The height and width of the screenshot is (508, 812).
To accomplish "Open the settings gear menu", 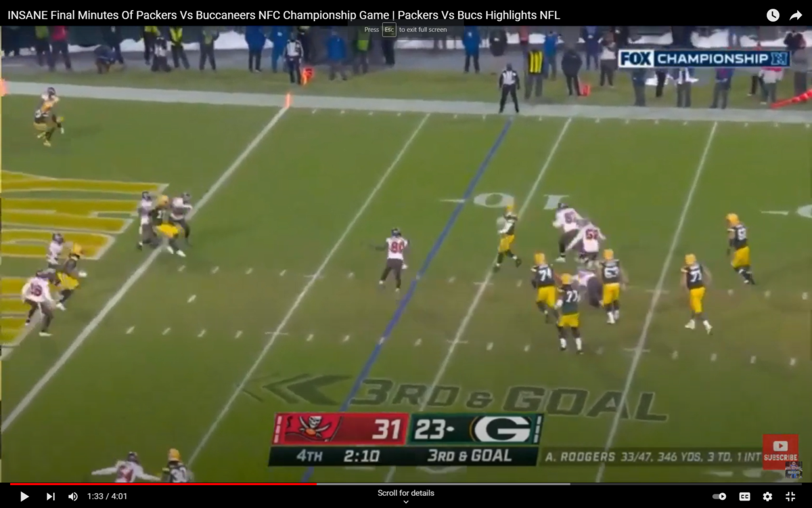I will point(767,496).
